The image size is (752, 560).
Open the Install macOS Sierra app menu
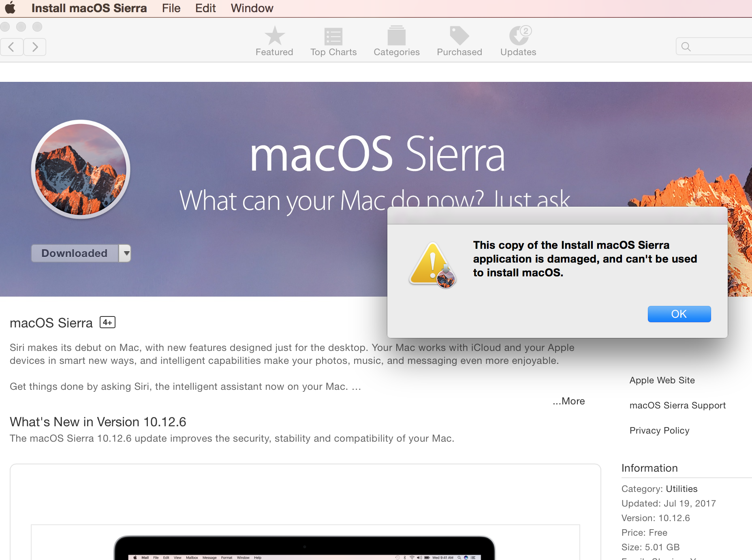pos(89,8)
